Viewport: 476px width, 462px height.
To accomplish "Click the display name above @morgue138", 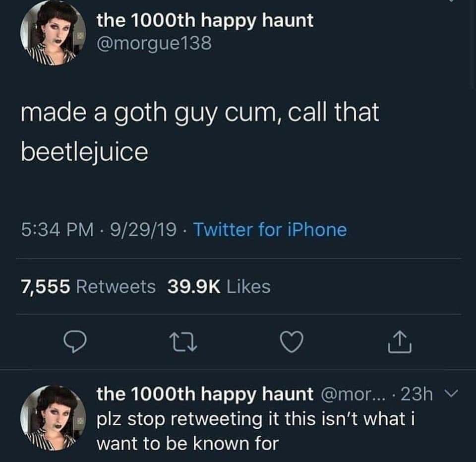I will [x=205, y=21].
